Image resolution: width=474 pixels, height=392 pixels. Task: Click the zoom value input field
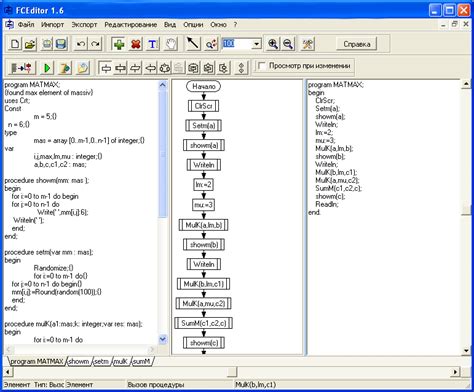coord(237,44)
